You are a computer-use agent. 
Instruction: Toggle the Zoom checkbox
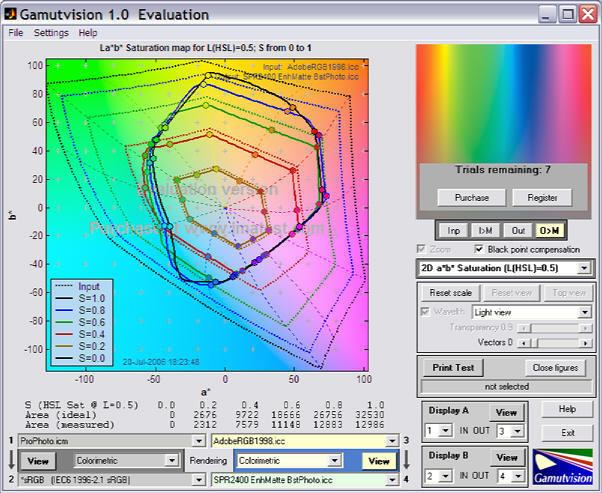click(x=422, y=249)
